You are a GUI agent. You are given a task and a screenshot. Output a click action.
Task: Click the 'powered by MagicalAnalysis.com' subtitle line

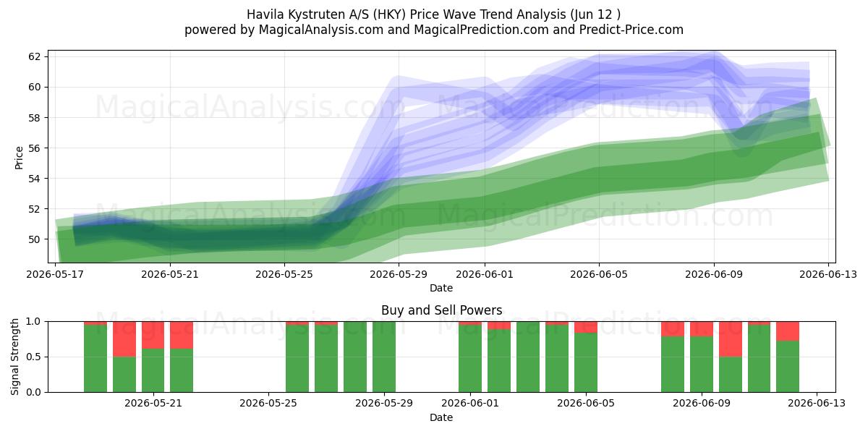[434, 30]
